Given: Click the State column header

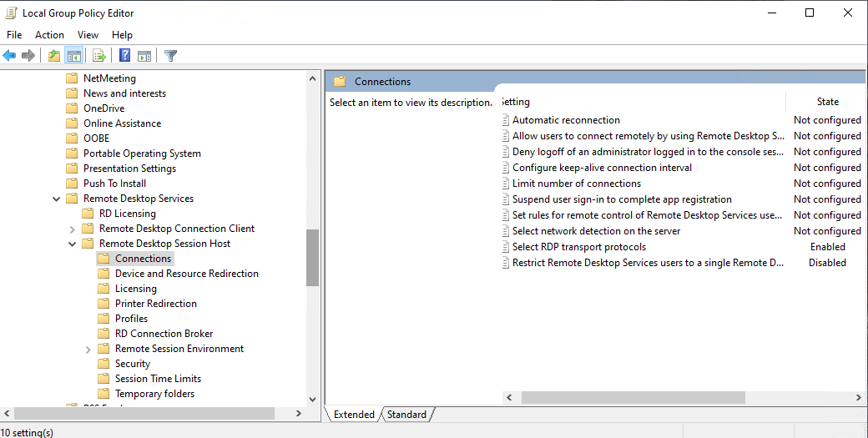Looking at the screenshot, I should tap(826, 102).
